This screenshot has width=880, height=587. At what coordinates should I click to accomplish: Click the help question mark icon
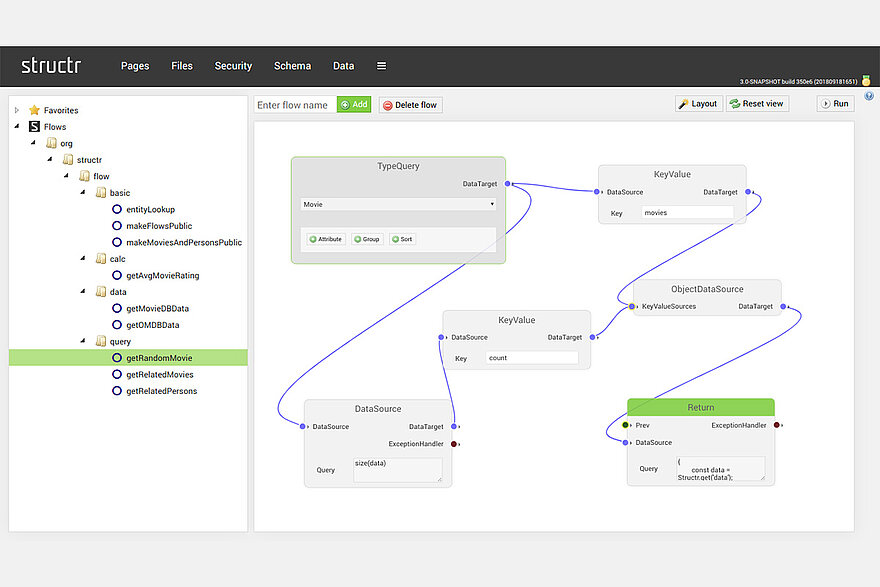(x=869, y=96)
